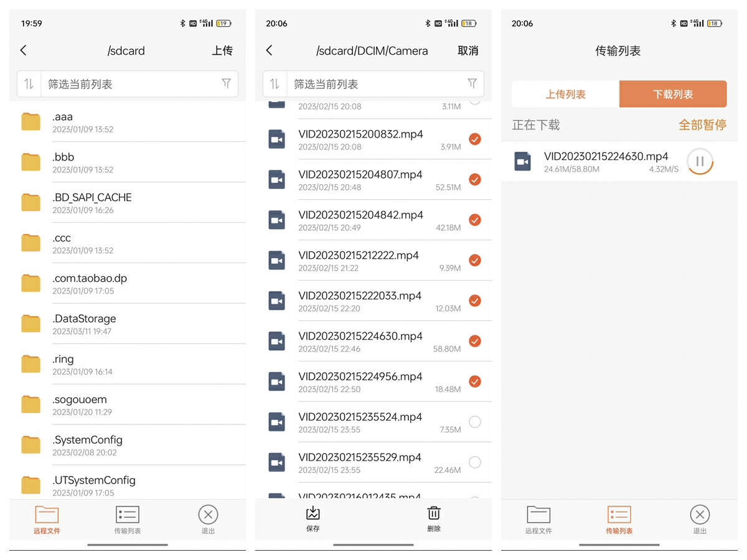Click filter funnel icon on Camera folder screen
Screen dimensions: 747x560
click(x=472, y=83)
